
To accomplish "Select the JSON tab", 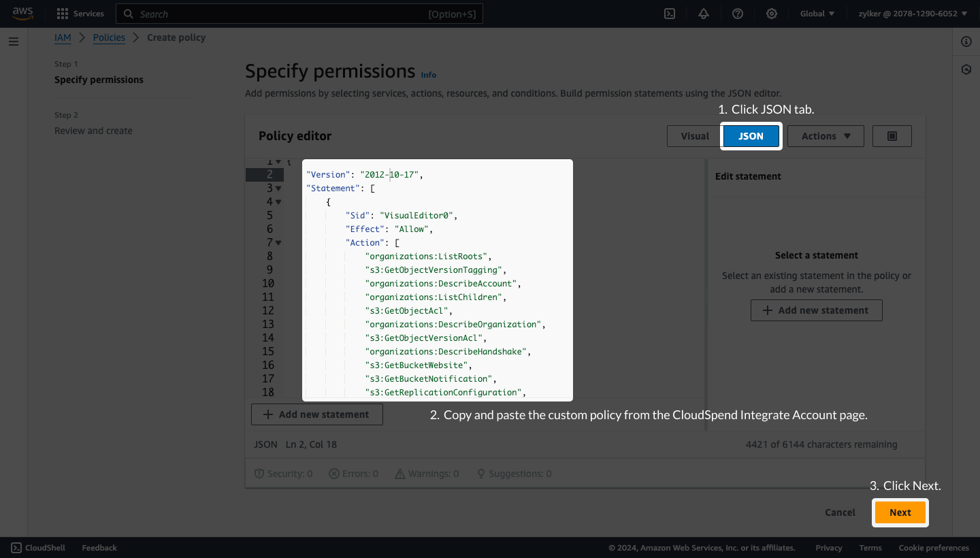I will tap(751, 135).
